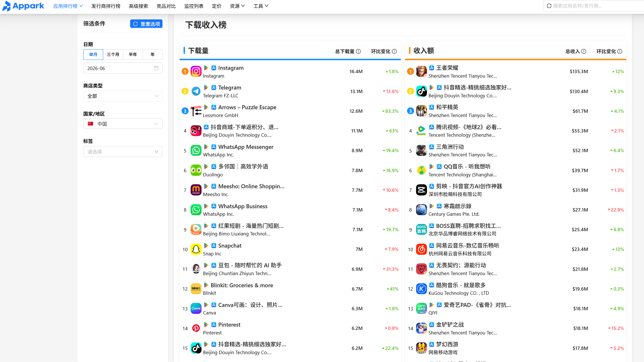Click info icon beside revenue 环比变化
Screen dimensions: 644x362
[620, 51]
